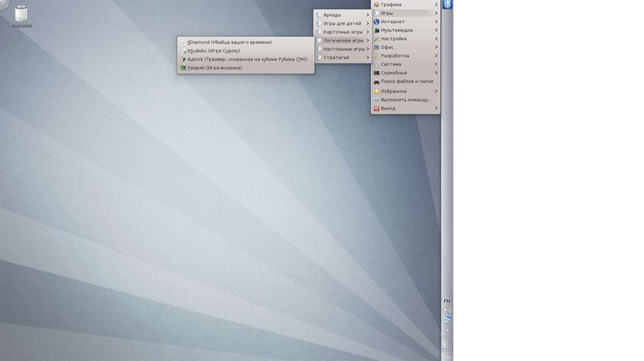Select Выполнить команду... menu entry
The height and width of the screenshot is (361, 644).
pos(406,100)
